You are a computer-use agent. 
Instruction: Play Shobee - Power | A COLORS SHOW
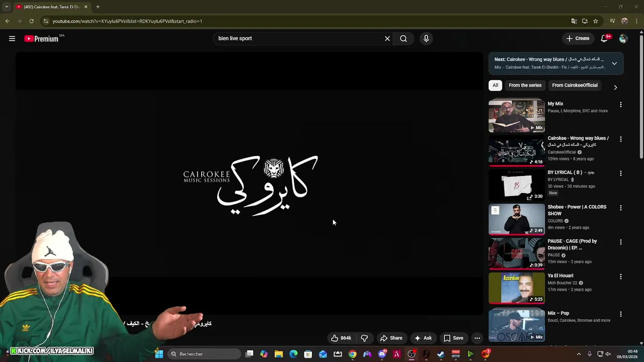pyautogui.click(x=516, y=219)
